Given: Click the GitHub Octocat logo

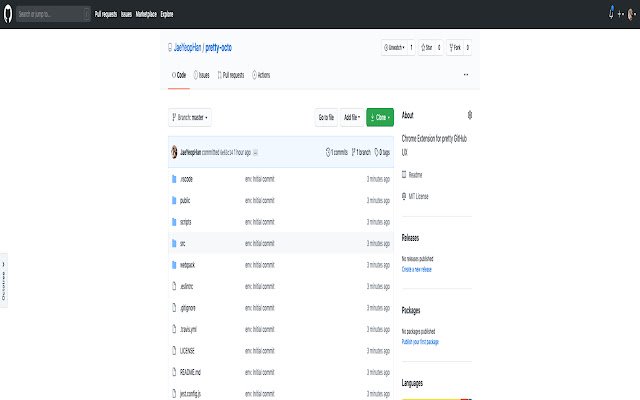Looking at the screenshot, I should pos(8,14).
